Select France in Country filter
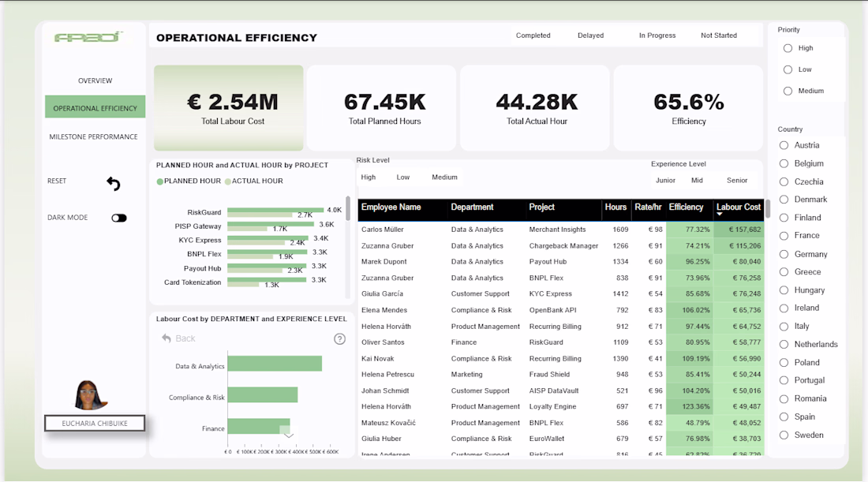The image size is (868, 482). [784, 236]
